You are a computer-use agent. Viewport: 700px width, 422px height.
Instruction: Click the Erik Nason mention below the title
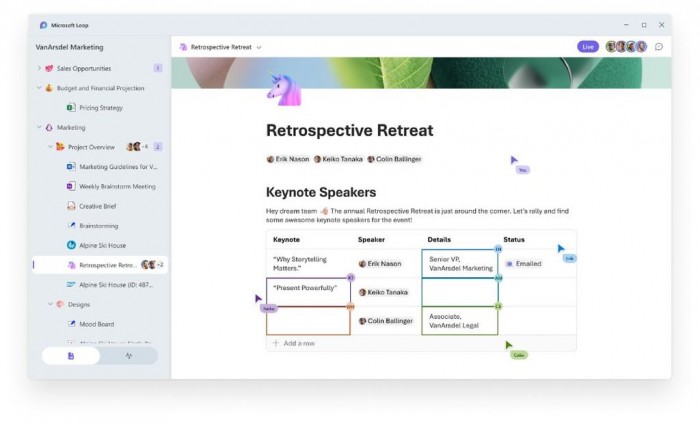[x=288, y=159]
